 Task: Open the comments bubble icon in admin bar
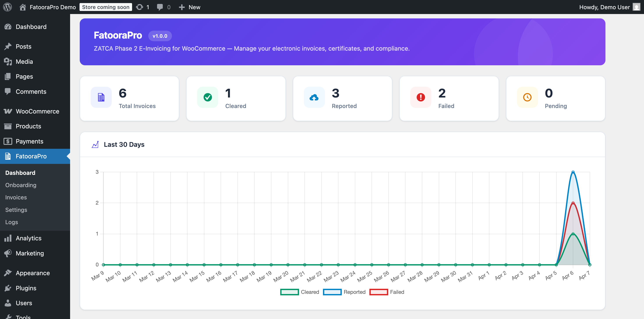click(x=160, y=7)
